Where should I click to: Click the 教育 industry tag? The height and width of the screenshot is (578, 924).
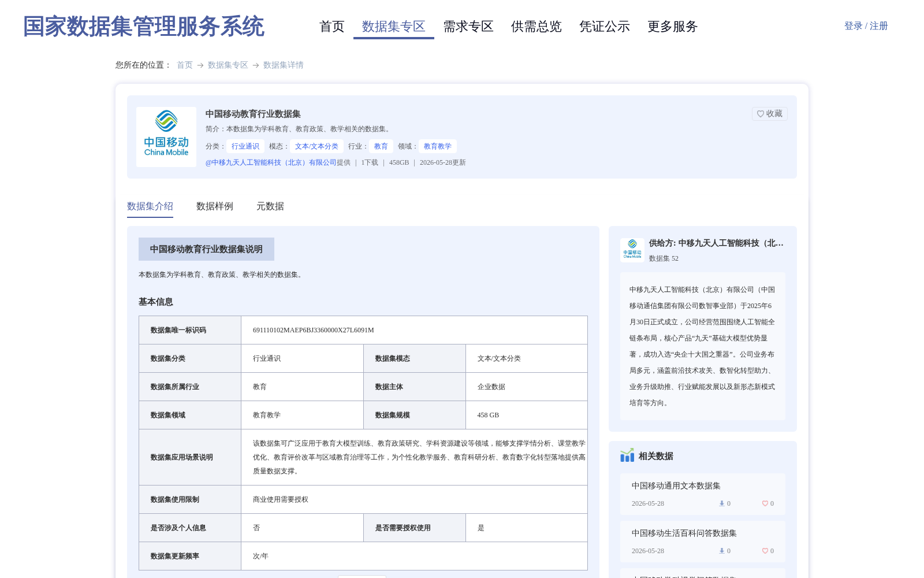pos(381,146)
